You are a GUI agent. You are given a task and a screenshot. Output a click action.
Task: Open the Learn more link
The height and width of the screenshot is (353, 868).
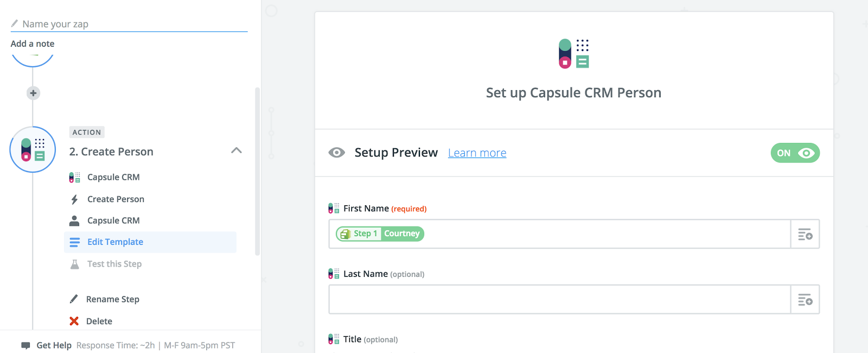point(477,153)
